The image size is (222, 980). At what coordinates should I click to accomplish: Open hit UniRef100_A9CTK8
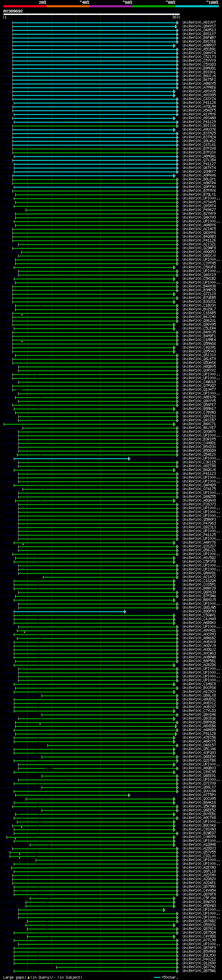(199, 818)
